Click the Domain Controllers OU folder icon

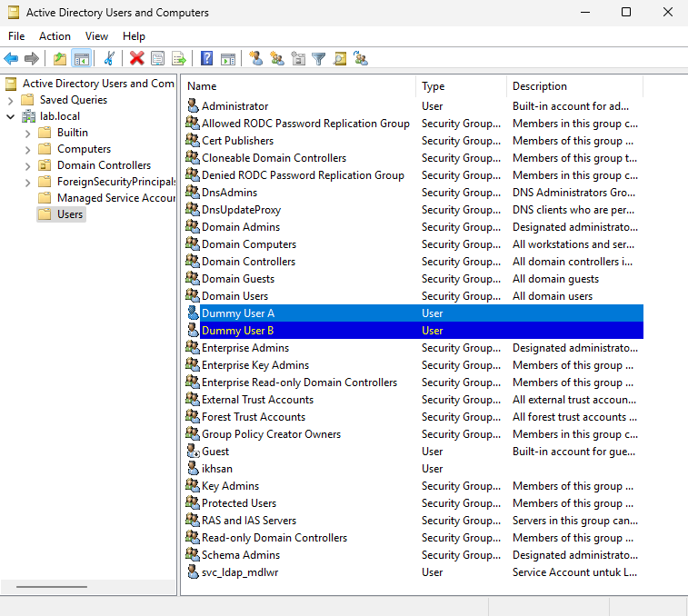(45, 165)
